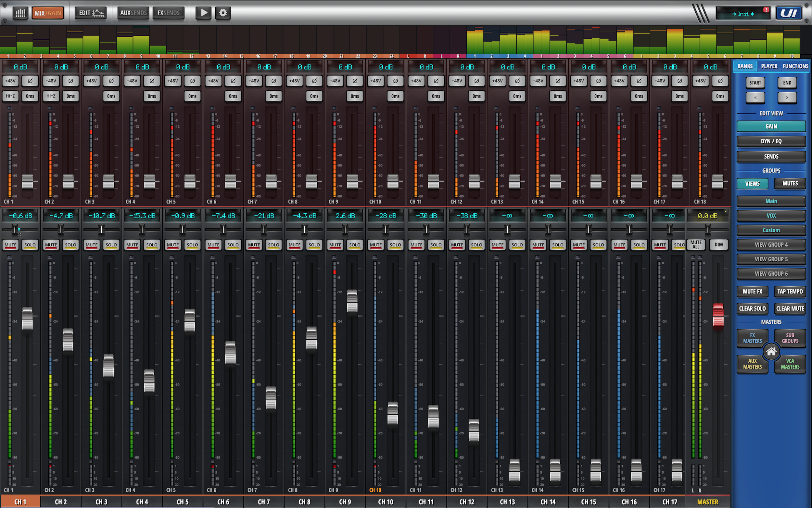The width and height of the screenshot is (812, 508).
Task: Open the EDIT view with EQ curve icon
Action: coord(90,13)
